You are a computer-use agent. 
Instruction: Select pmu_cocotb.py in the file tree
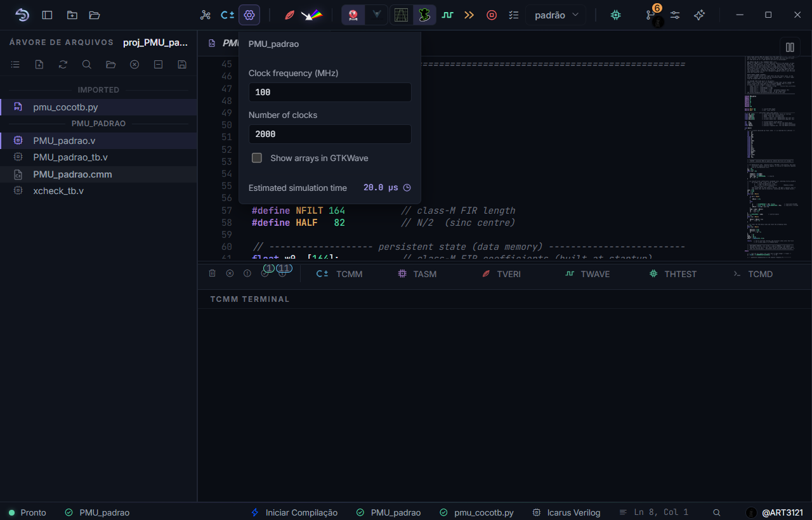[98, 107]
